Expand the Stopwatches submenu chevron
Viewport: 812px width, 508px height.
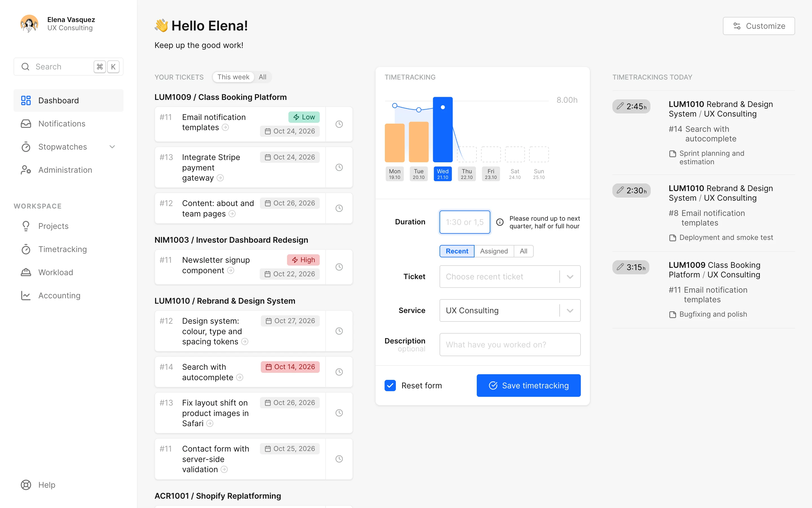[112, 147]
